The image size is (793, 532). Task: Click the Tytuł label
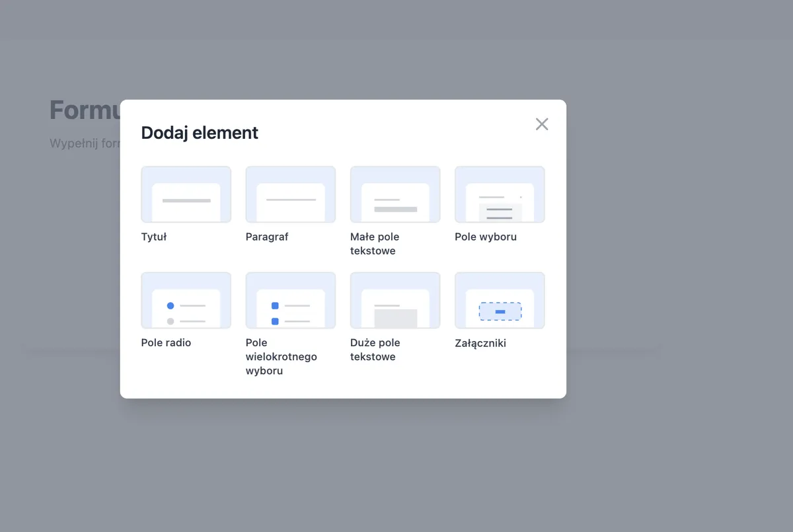pos(154,237)
